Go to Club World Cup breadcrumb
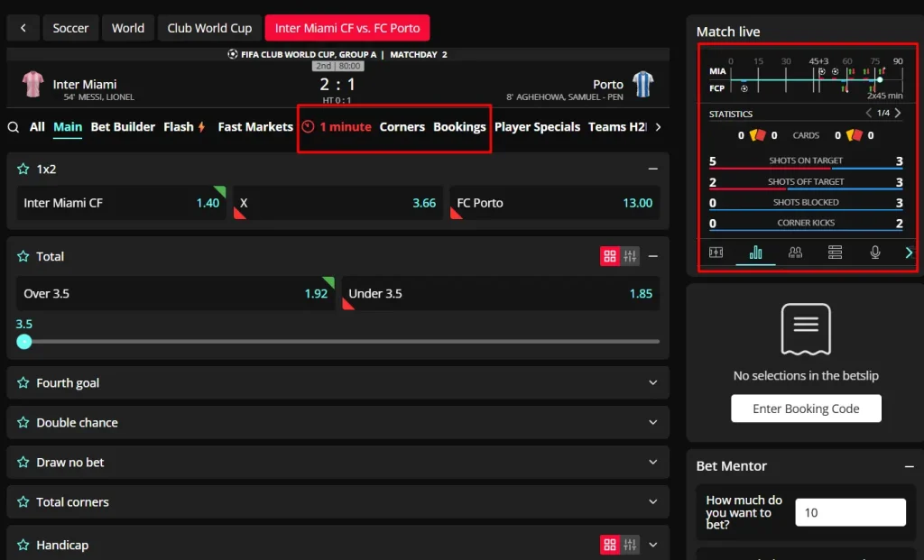This screenshot has width=924, height=560. [x=209, y=28]
